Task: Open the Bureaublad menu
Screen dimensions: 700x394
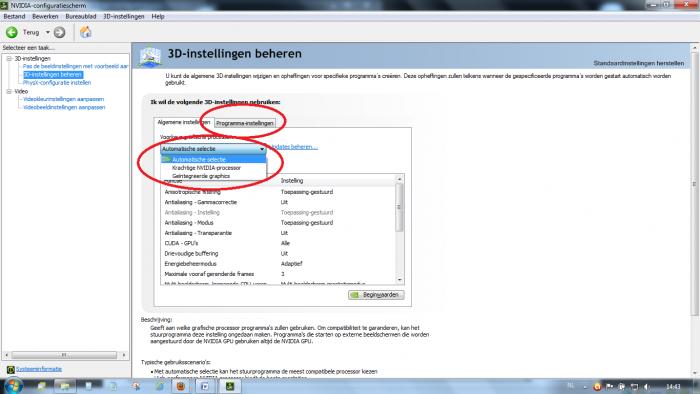Action: coord(81,17)
